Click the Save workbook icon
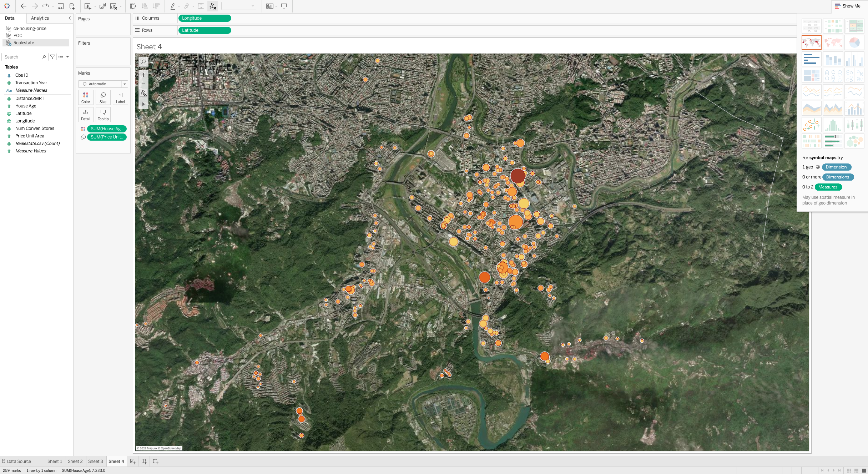Image resolution: width=868 pixels, height=474 pixels. click(61, 6)
